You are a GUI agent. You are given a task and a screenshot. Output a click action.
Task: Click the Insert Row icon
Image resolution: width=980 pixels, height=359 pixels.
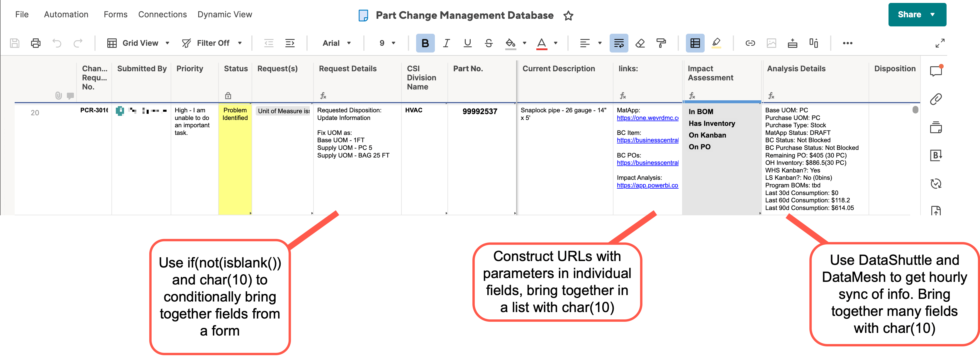(x=792, y=43)
